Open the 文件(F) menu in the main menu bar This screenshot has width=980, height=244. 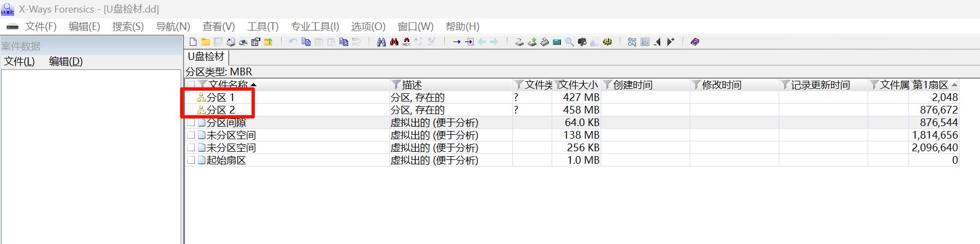pos(41,26)
